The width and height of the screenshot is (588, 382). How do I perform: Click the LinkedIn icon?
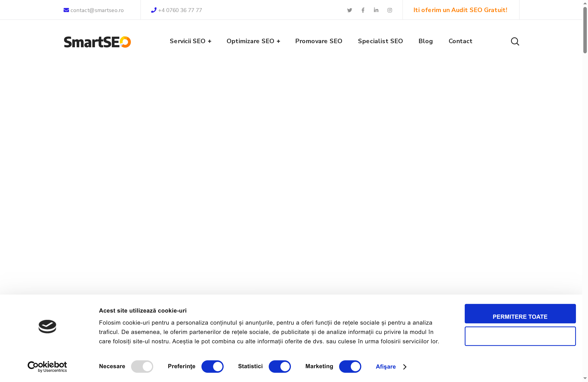point(376,10)
